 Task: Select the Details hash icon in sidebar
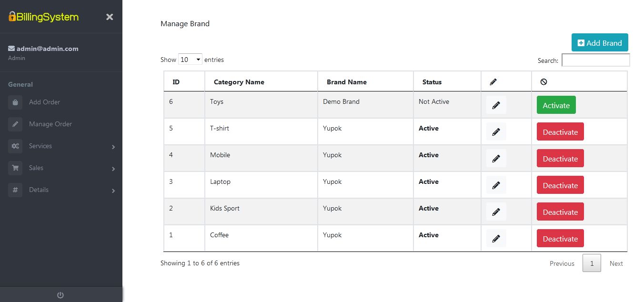pyautogui.click(x=14, y=190)
